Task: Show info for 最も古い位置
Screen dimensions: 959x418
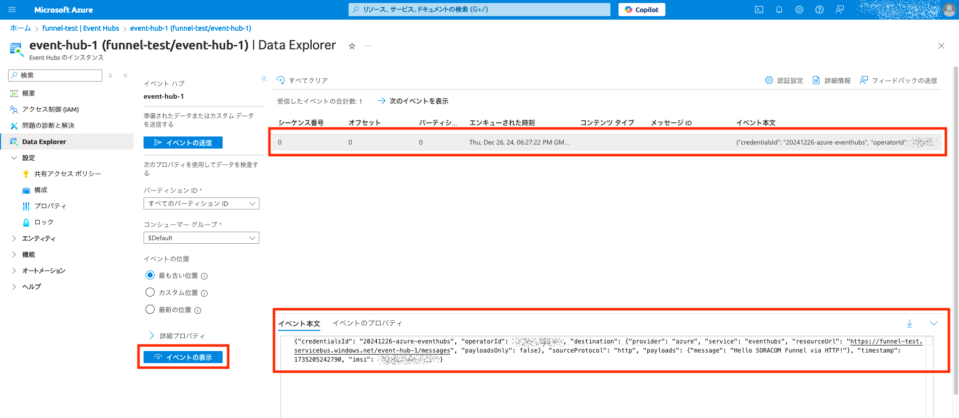Action: (x=204, y=276)
